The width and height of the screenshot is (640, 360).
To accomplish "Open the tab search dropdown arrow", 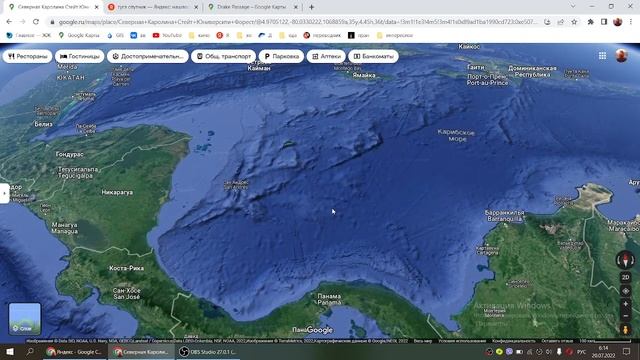I will (573, 7).
